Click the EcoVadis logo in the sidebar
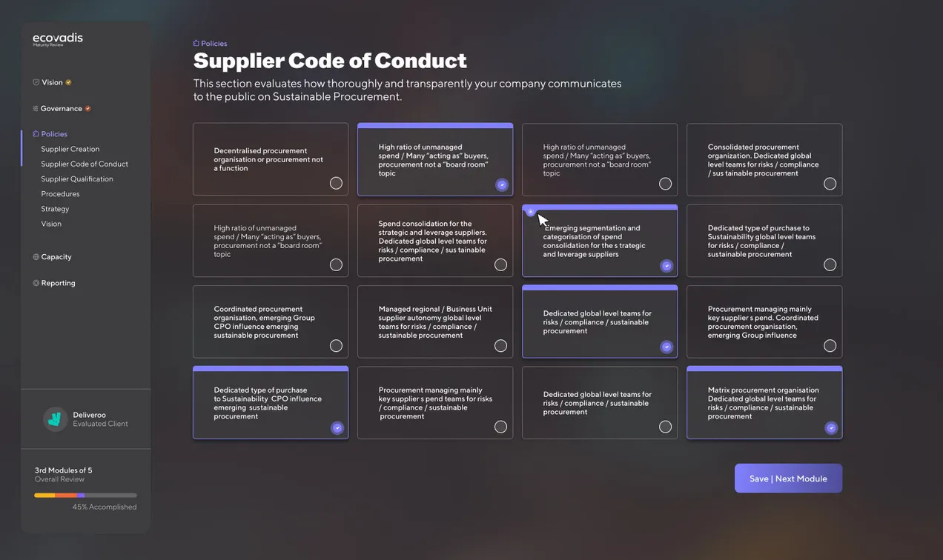 coord(58,39)
